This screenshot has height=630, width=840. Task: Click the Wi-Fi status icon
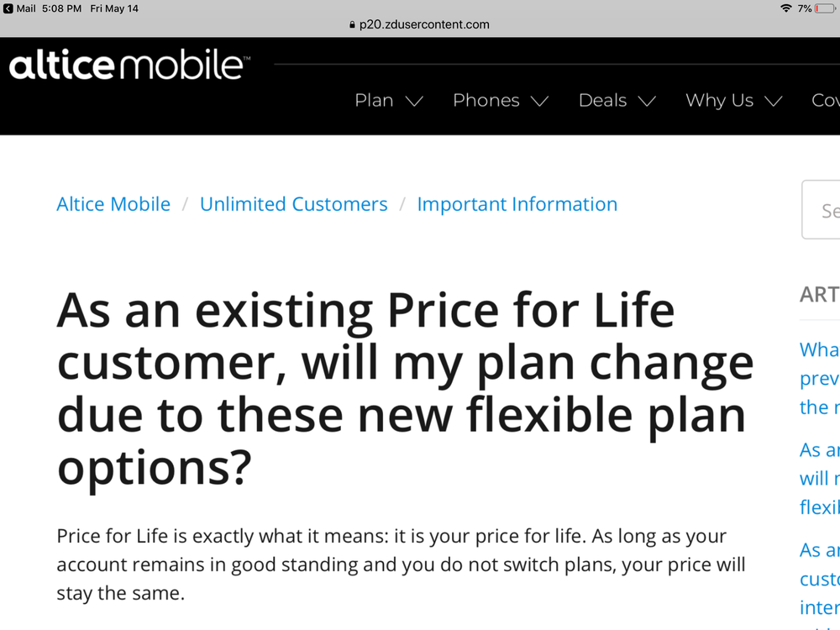point(786,8)
